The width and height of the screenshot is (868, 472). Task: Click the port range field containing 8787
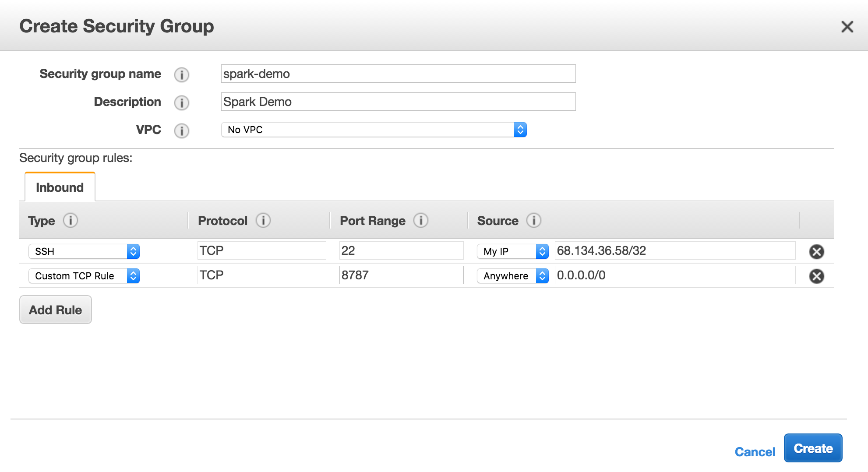point(401,275)
